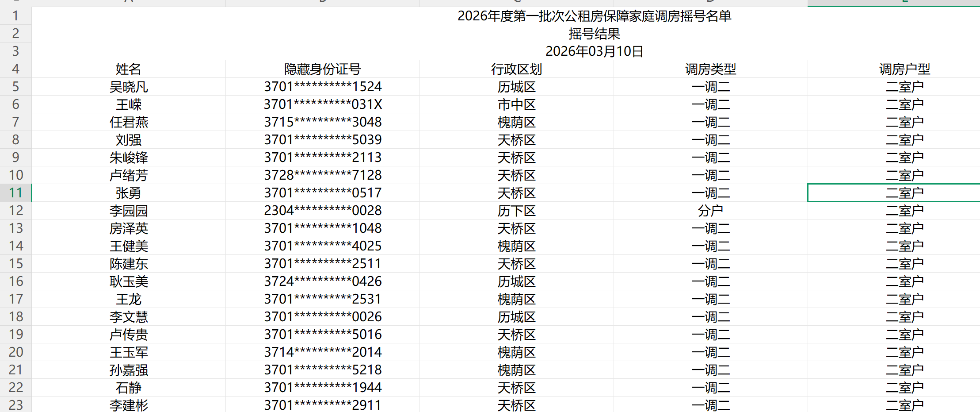Click the name cell 张勇
The height and width of the screenshot is (412, 980).
(129, 193)
